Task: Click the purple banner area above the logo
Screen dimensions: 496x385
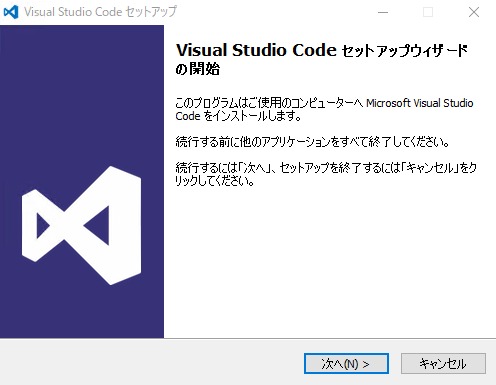Action: pyautogui.click(x=82, y=93)
